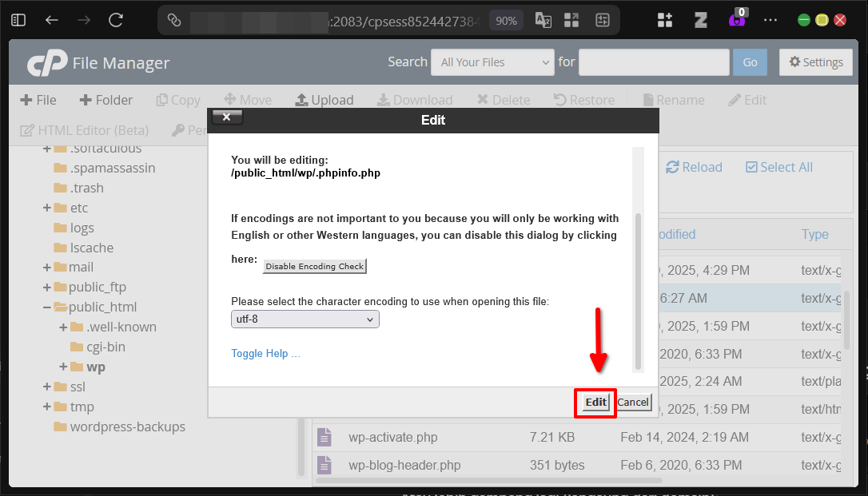Create a new Folder
This screenshot has width=868, height=496.
click(x=106, y=100)
